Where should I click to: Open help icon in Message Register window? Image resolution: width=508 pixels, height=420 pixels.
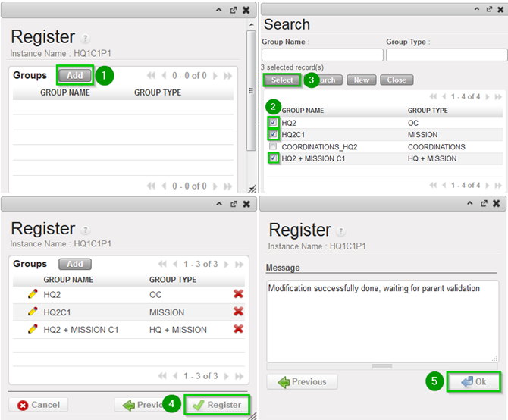tap(340, 231)
